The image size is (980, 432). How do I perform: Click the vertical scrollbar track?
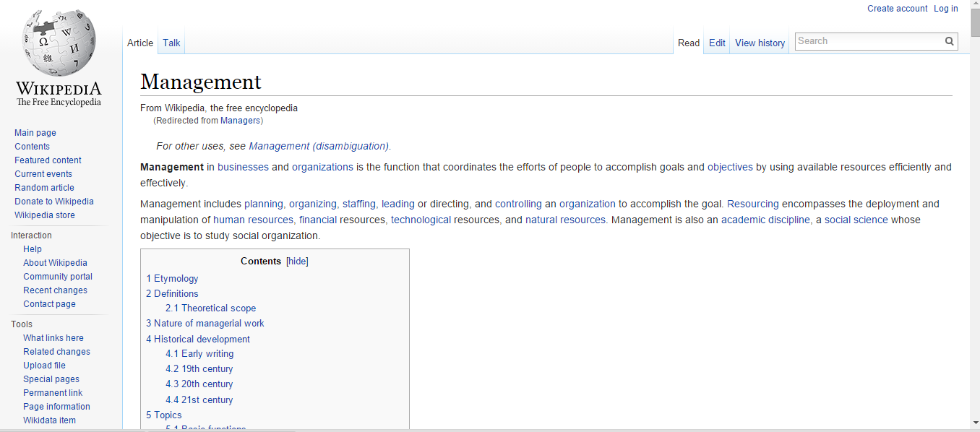pyautogui.click(x=975, y=217)
